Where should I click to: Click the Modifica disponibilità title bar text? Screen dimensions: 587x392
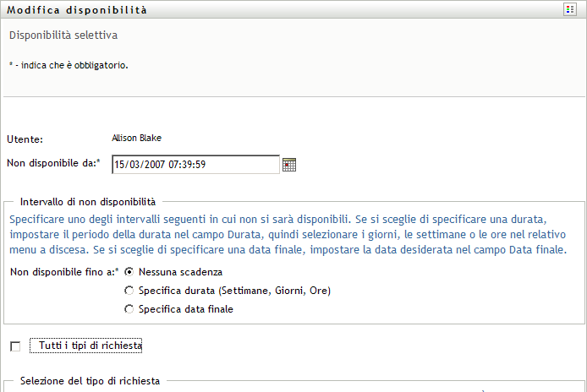click(x=77, y=10)
